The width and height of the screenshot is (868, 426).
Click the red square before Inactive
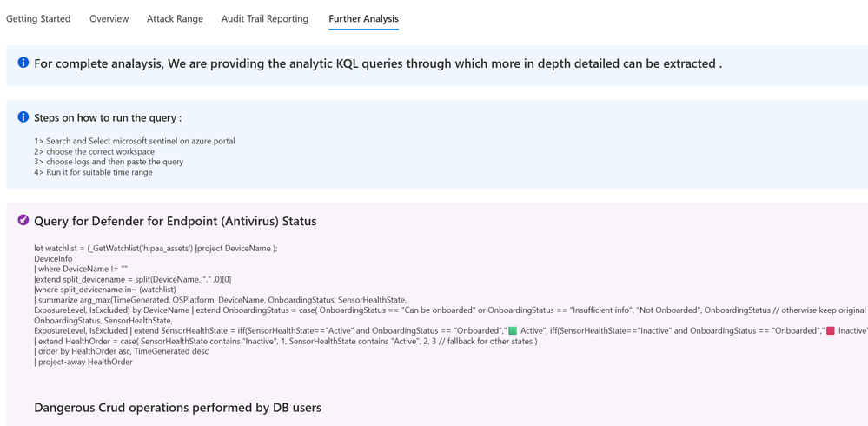pos(831,330)
